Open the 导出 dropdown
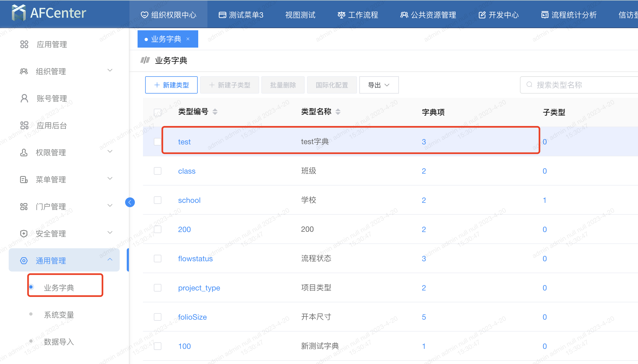 pyautogui.click(x=379, y=85)
